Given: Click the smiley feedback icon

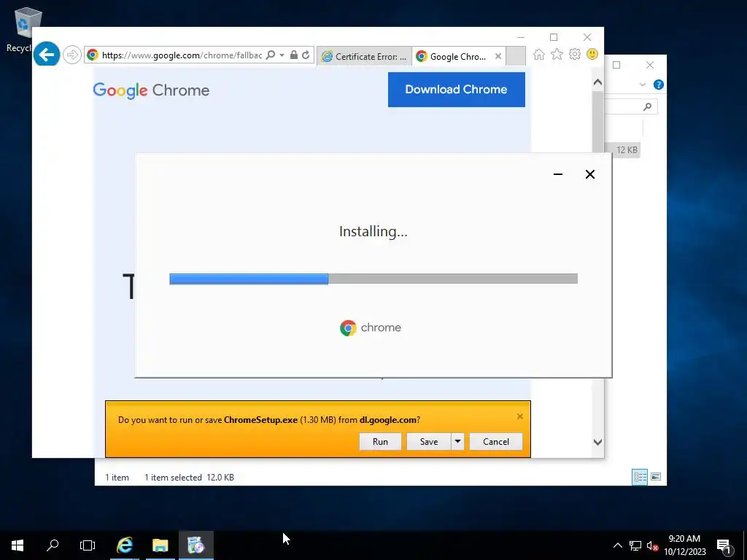Looking at the screenshot, I should (x=592, y=54).
